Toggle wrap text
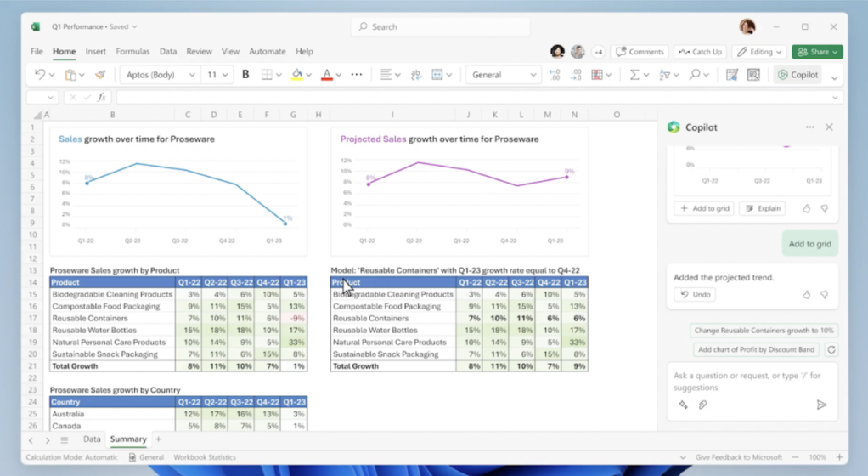This screenshot has height=476, width=868. [x=415, y=74]
